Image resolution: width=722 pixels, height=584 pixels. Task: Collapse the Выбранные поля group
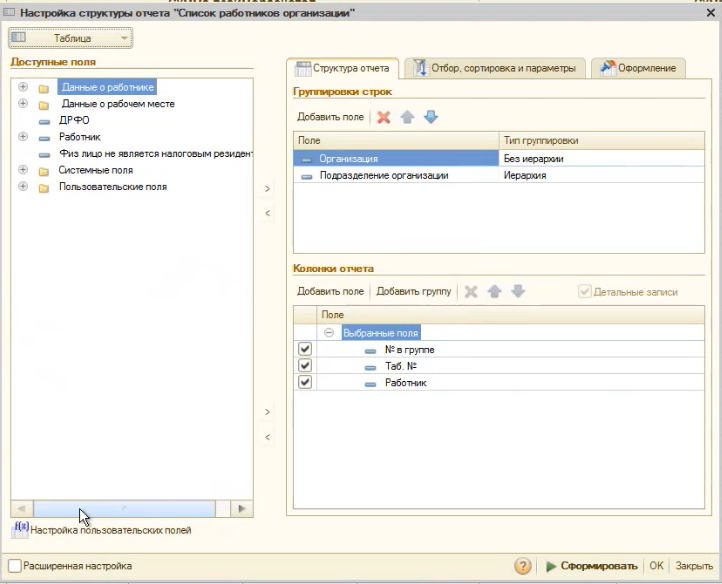329,332
